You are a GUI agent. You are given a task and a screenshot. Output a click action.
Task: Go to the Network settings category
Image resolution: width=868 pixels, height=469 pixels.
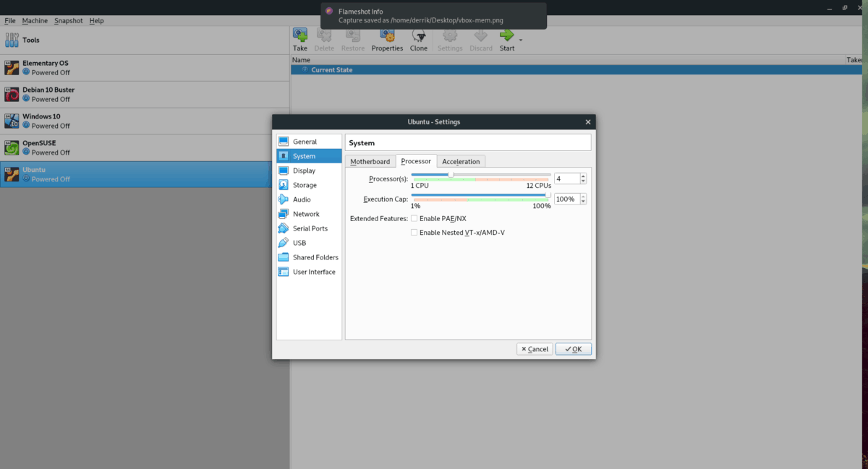pos(306,214)
